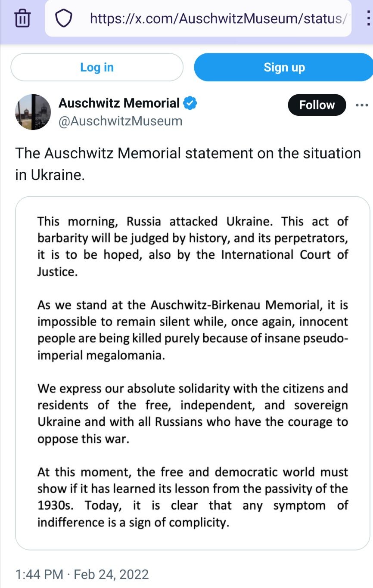The width and height of the screenshot is (373, 588).
Task: Select the tweet text about Ukraine statement
Action: tap(188, 164)
